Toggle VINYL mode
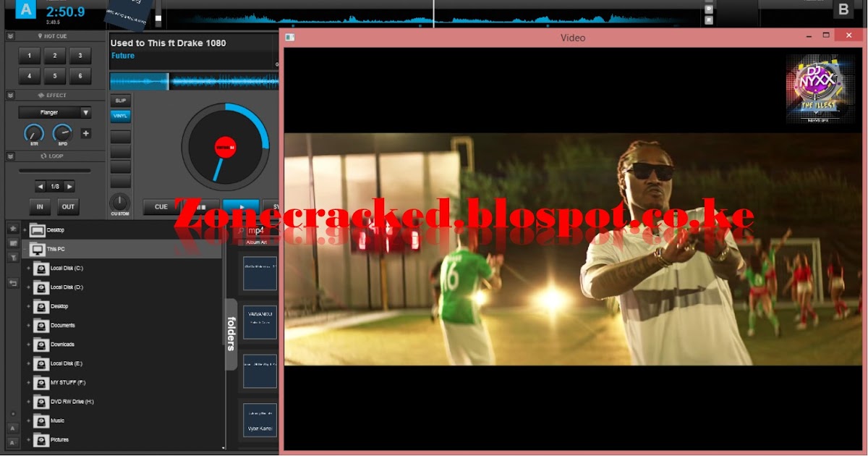 [x=120, y=115]
